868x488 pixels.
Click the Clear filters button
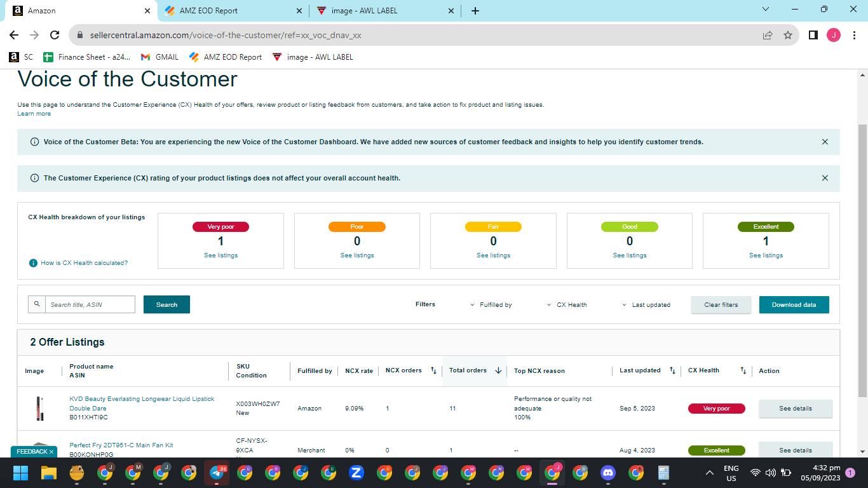coord(721,304)
